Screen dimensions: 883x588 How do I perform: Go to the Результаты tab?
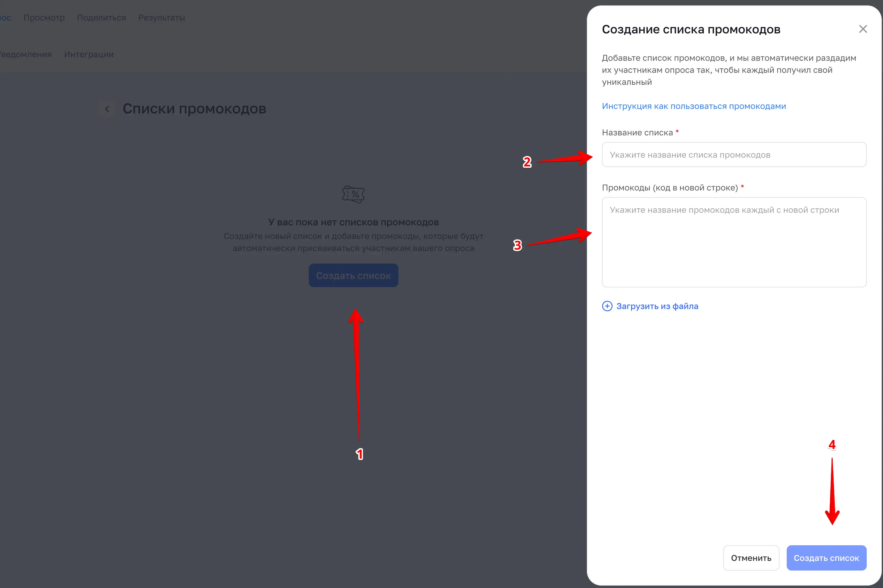pos(162,18)
